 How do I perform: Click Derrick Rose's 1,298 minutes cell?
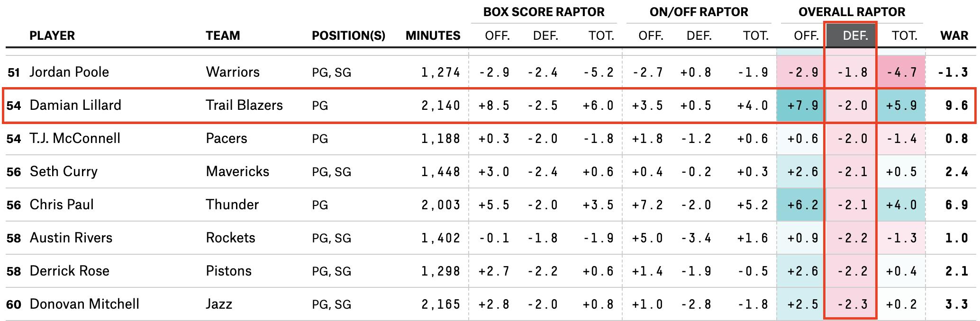[440, 271]
